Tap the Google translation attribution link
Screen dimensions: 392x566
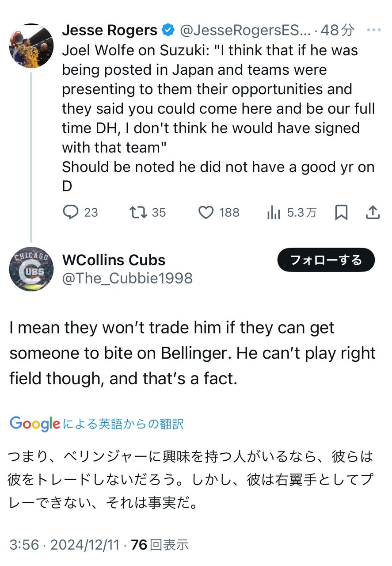(x=96, y=424)
